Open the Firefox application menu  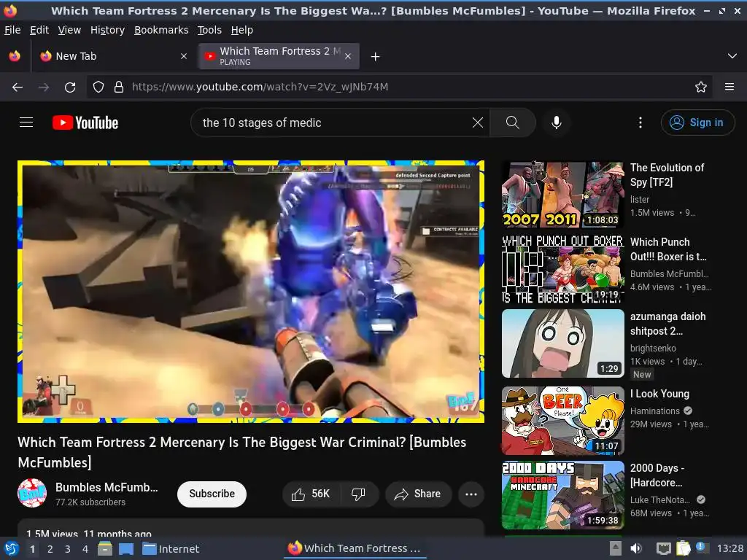(x=729, y=87)
